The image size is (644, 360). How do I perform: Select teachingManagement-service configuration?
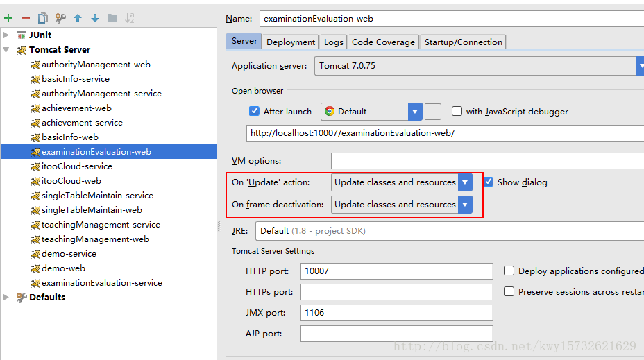(x=101, y=225)
